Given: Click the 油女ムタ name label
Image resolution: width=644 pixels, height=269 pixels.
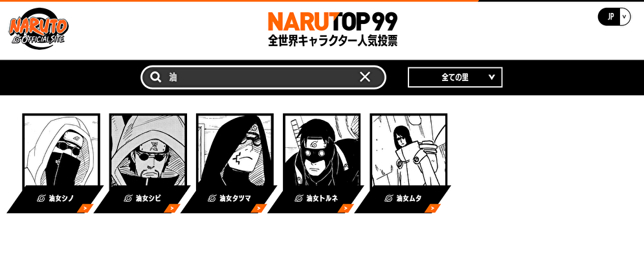Looking at the screenshot, I should [x=409, y=198].
